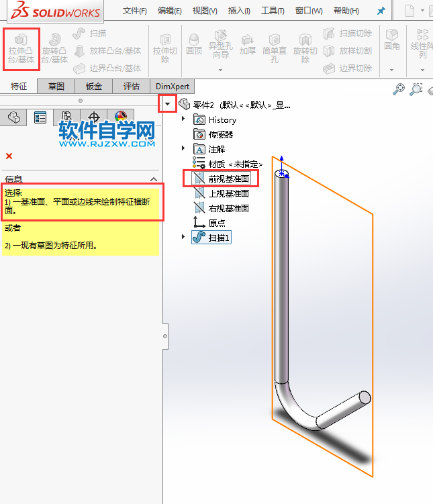This screenshot has width=433, height=504.
Task: Click the panel collapse handle on splitter
Action: 165,336
